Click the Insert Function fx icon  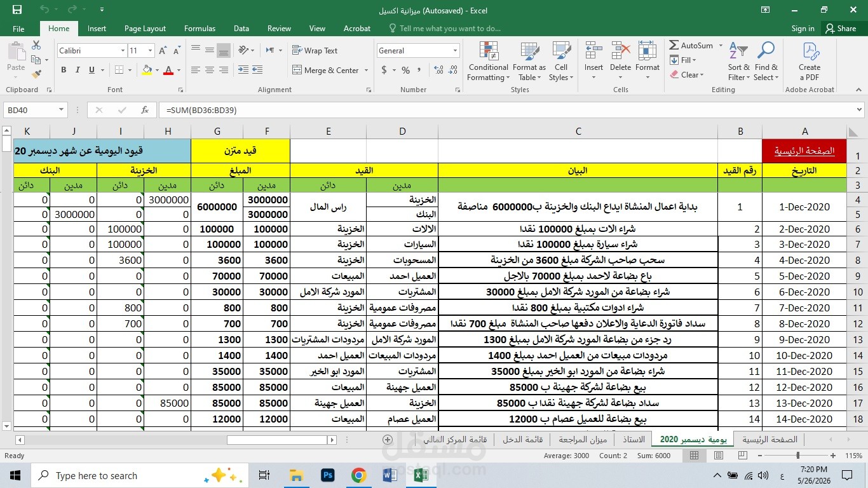144,110
